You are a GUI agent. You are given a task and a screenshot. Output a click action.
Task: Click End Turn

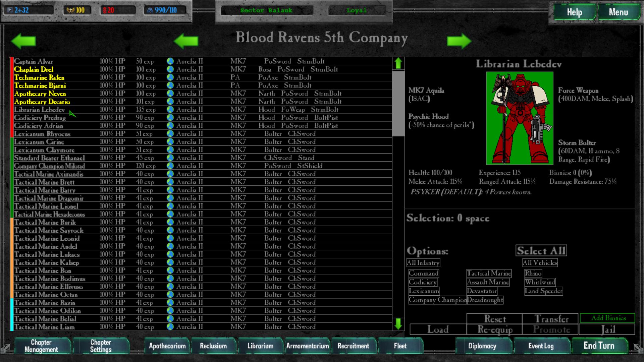599,346
